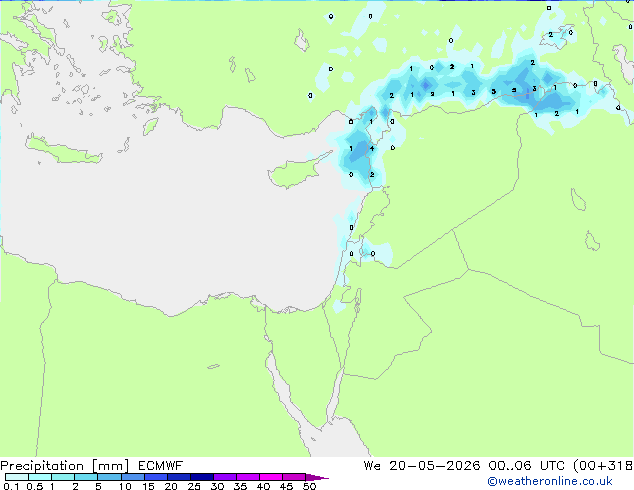Click the 45–50 mm legend color swatch
Viewport: 634px width, 490px height.
coord(294,477)
